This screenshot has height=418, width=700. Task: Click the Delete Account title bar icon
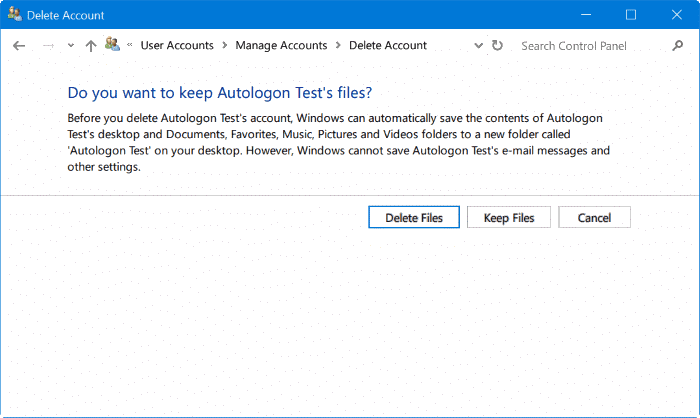coord(14,15)
